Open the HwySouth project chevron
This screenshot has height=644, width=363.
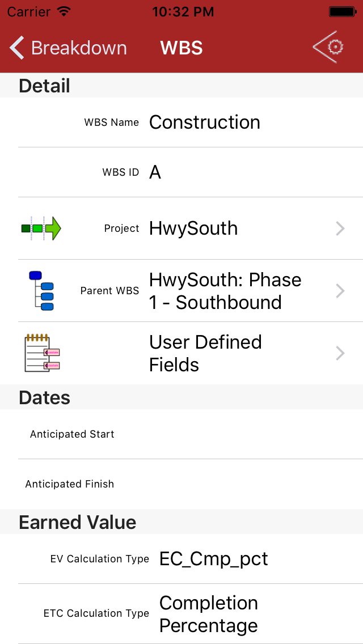[x=340, y=228]
